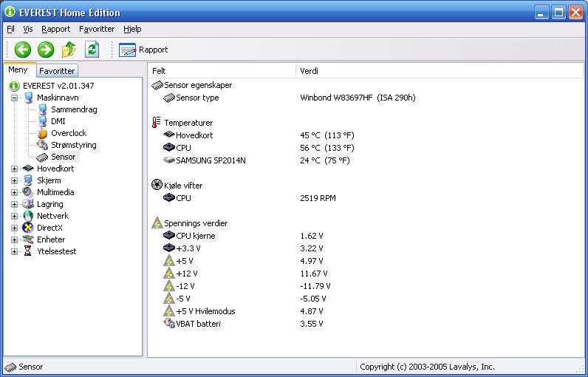The image size is (588, 377).
Task: Select the 2519 RPM value
Action: click(x=318, y=198)
